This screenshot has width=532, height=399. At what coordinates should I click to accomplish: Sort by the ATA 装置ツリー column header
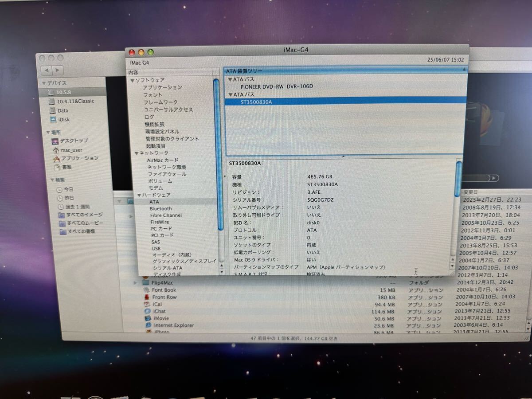(x=345, y=70)
